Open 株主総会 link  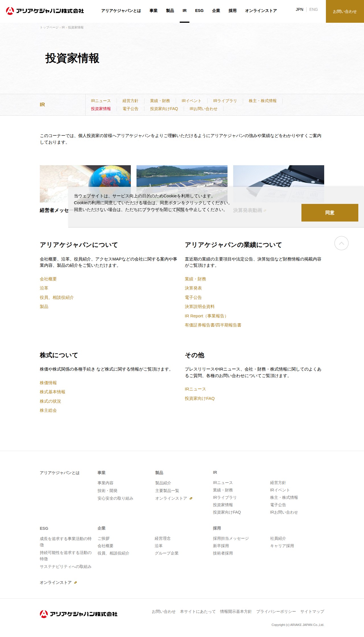[48, 410]
